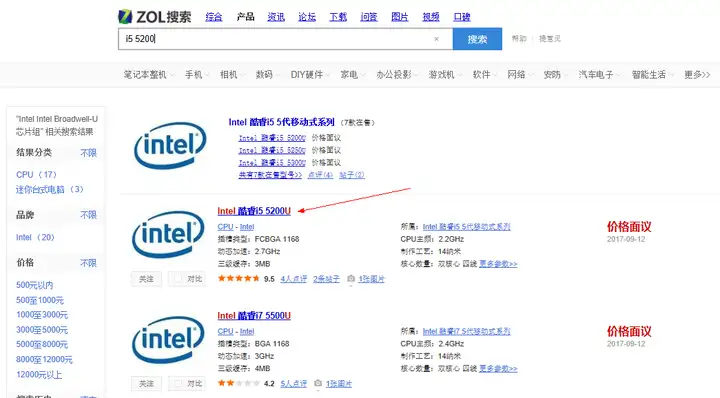The width and height of the screenshot is (720, 398).
Task: Click the blue 搜索 button
Action: tap(477, 39)
